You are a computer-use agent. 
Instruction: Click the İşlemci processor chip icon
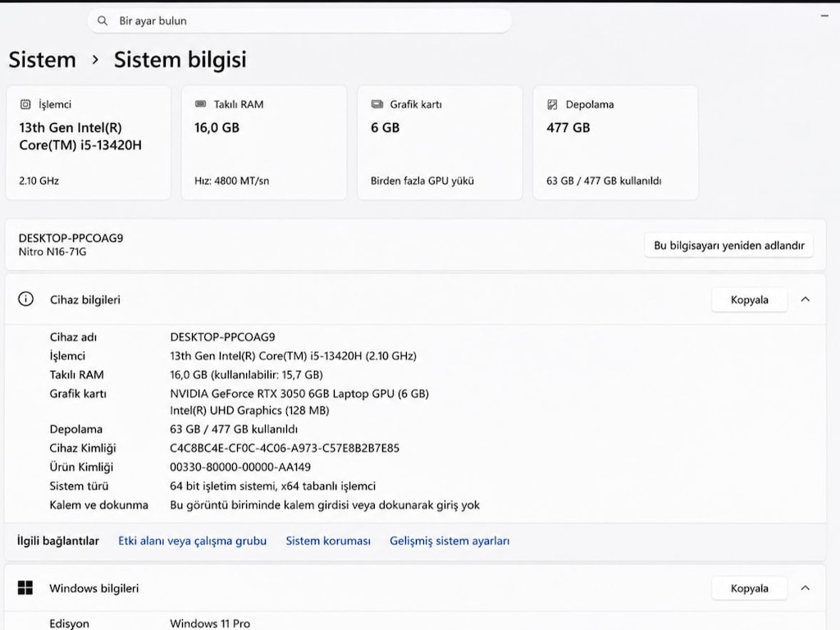click(25, 104)
